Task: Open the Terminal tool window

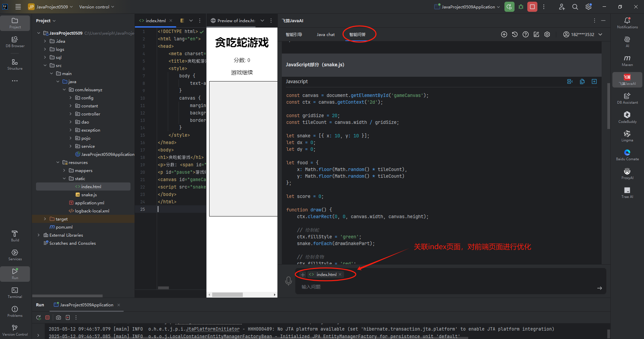Action: (x=15, y=292)
